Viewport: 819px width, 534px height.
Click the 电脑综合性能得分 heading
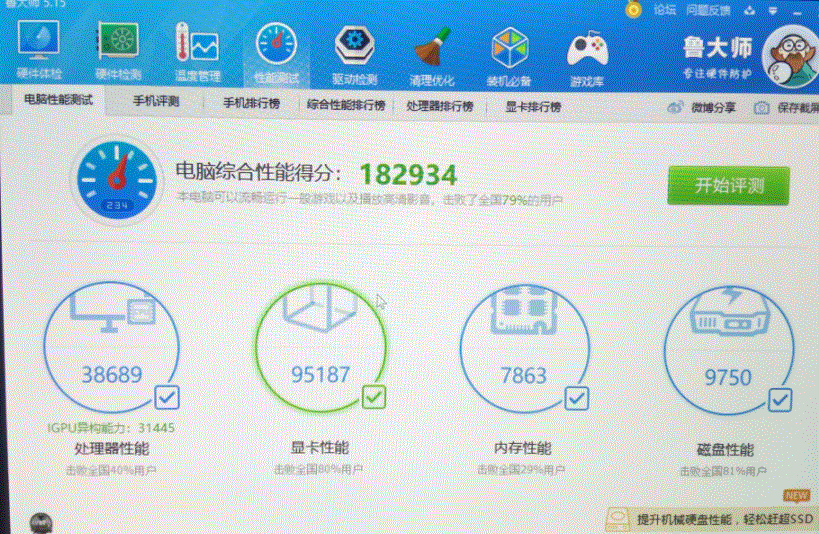(259, 171)
